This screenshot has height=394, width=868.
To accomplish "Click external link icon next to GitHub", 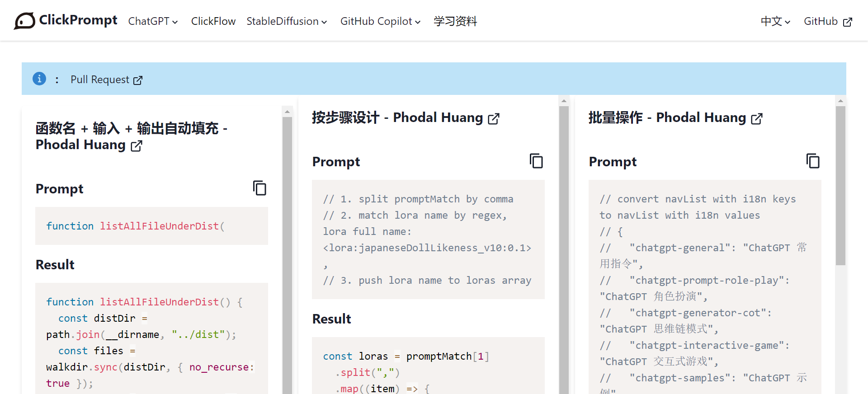I will (848, 22).
